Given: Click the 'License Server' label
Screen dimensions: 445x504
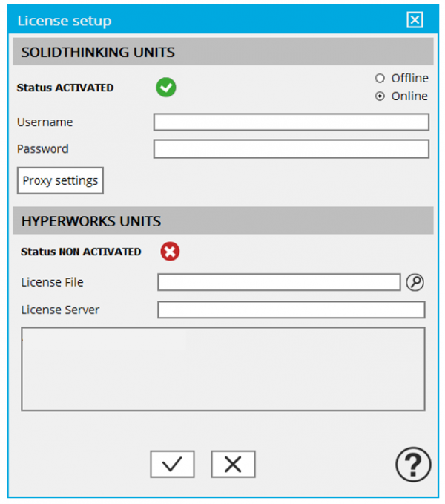Looking at the screenshot, I should (x=60, y=310).
